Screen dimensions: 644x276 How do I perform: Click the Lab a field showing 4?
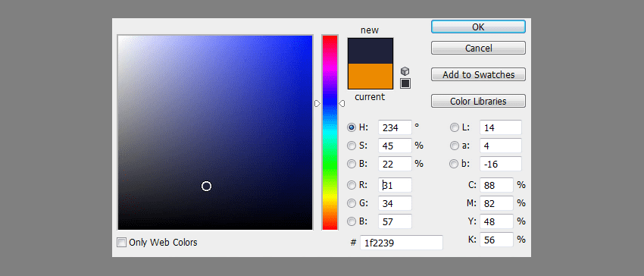[501, 146]
